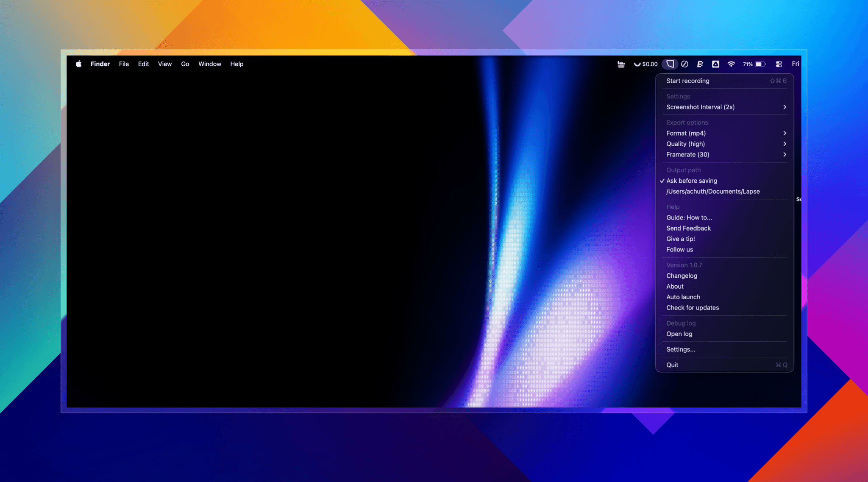
Task: Select Give a tip!
Action: point(724,239)
